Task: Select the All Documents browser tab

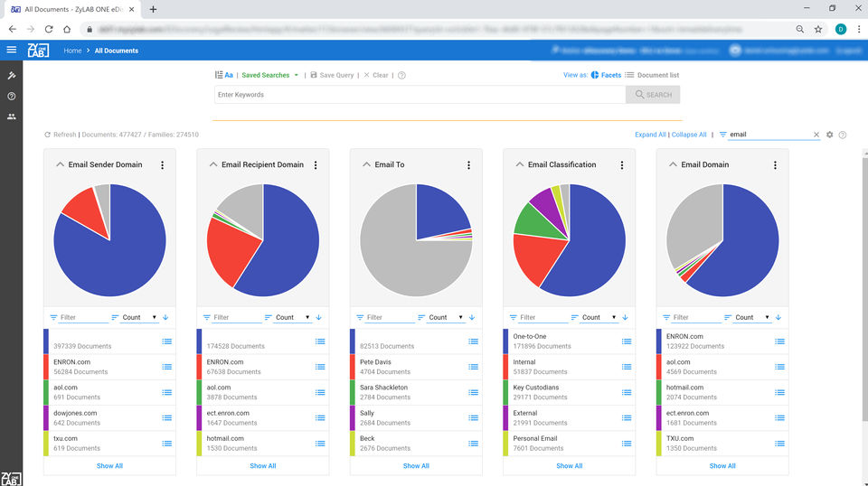Action: pyautogui.click(x=72, y=9)
